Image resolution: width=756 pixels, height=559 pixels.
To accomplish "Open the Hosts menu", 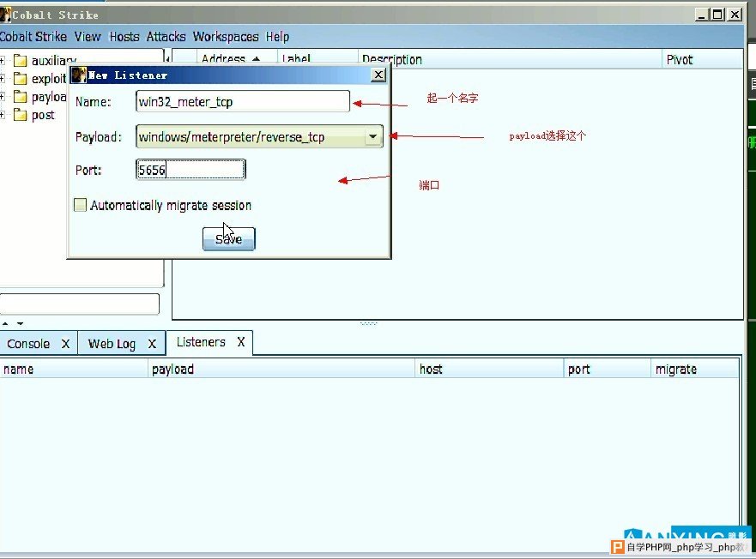I will point(124,37).
